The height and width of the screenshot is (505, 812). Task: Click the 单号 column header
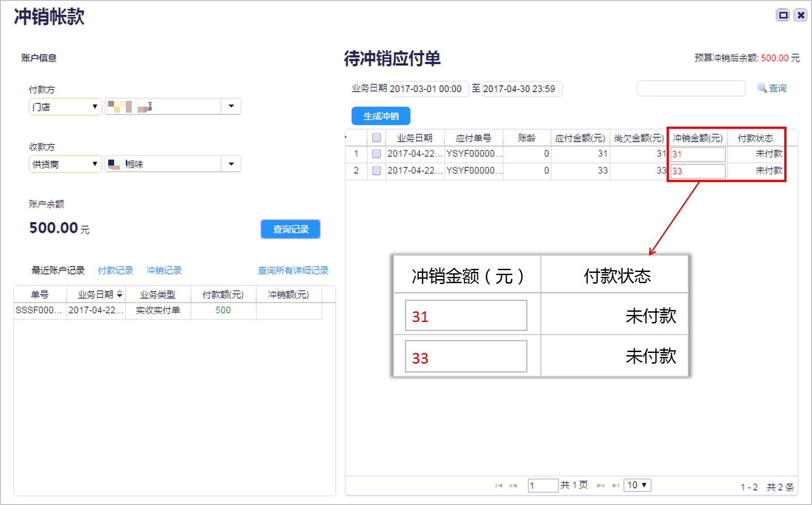(39, 294)
